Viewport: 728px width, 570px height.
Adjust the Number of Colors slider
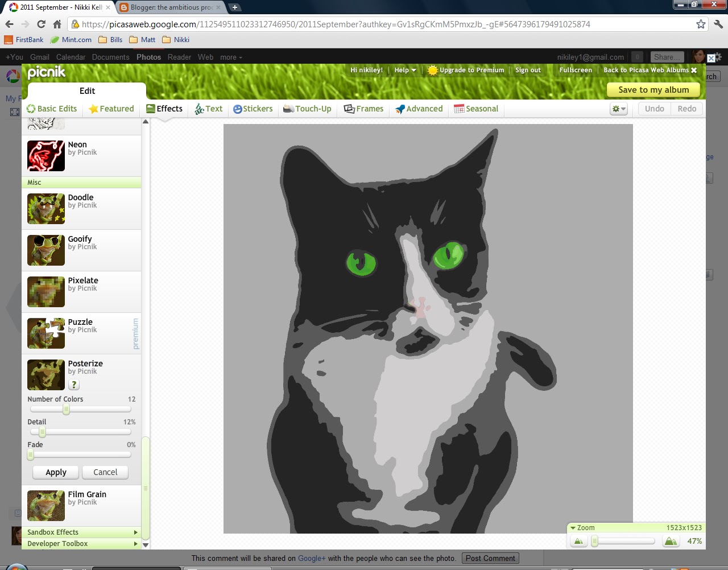[x=66, y=410]
